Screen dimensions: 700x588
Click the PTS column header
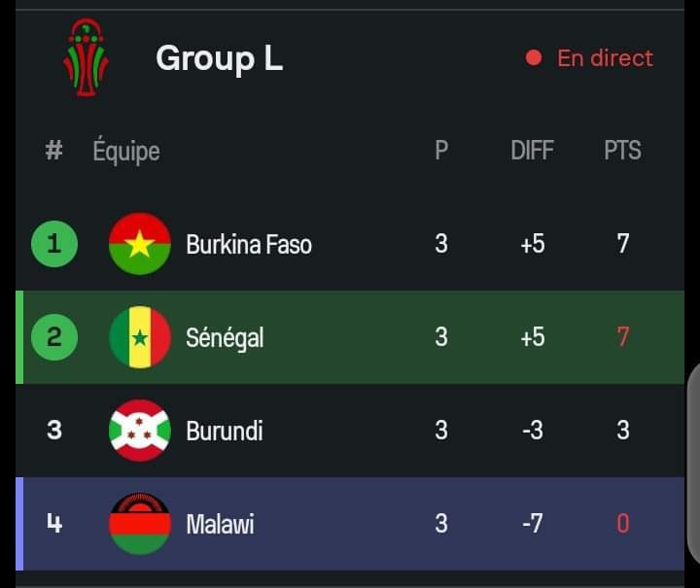(x=623, y=151)
